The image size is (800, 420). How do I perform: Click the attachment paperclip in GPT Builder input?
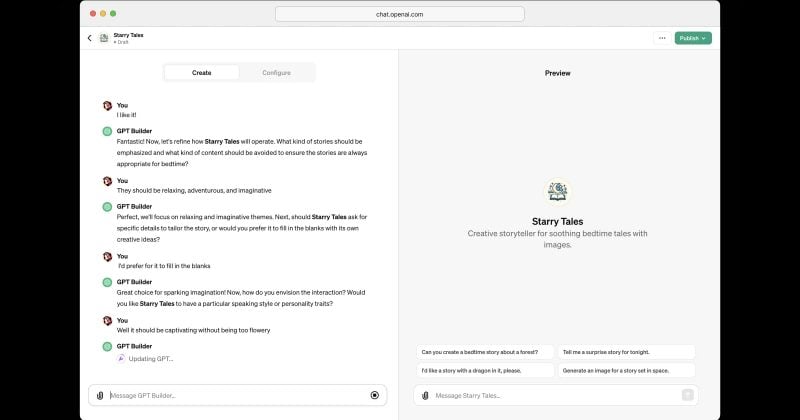100,396
